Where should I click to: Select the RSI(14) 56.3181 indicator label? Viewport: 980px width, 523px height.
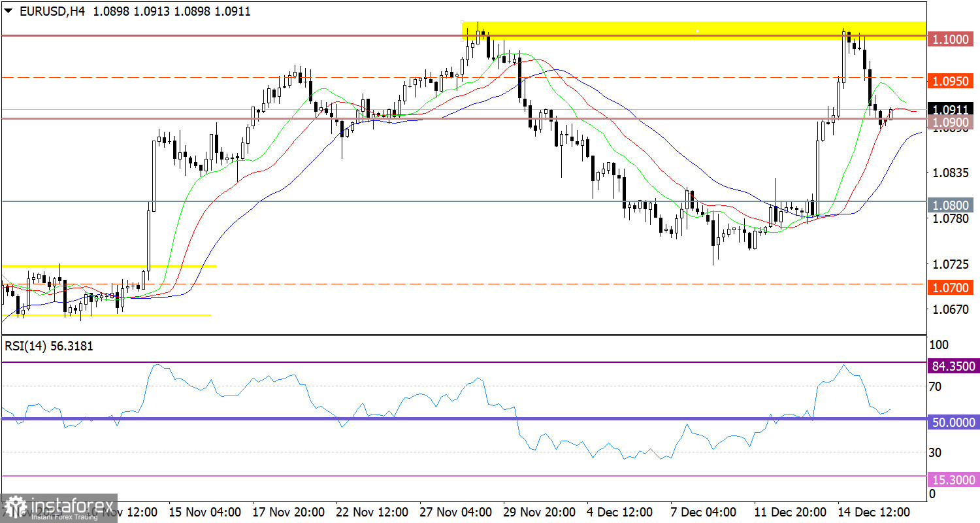tap(49, 346)
